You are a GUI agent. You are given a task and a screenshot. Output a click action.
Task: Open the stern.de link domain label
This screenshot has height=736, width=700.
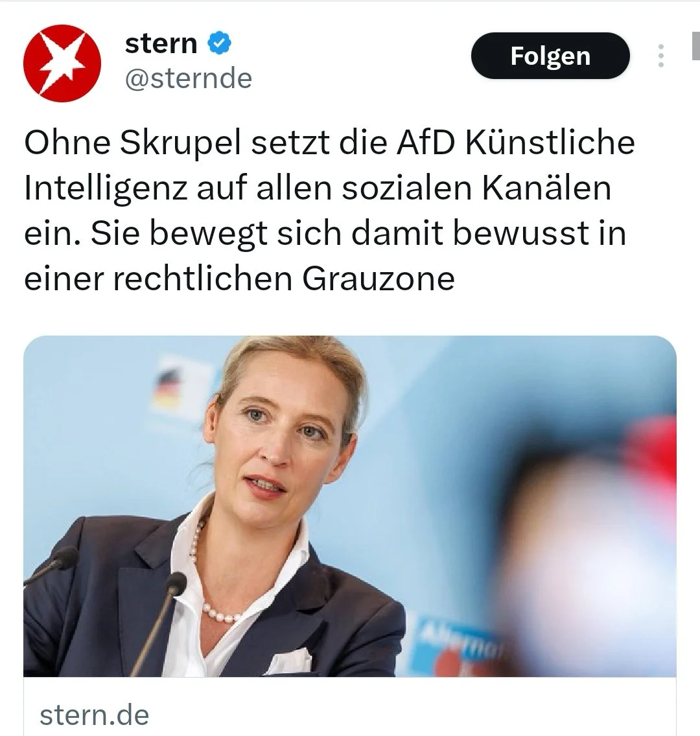tap(95, 715)
